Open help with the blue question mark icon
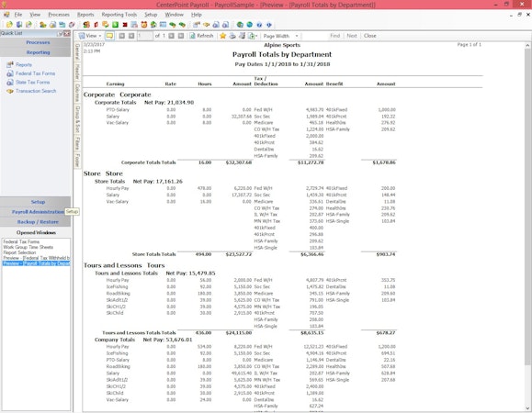 259,25
